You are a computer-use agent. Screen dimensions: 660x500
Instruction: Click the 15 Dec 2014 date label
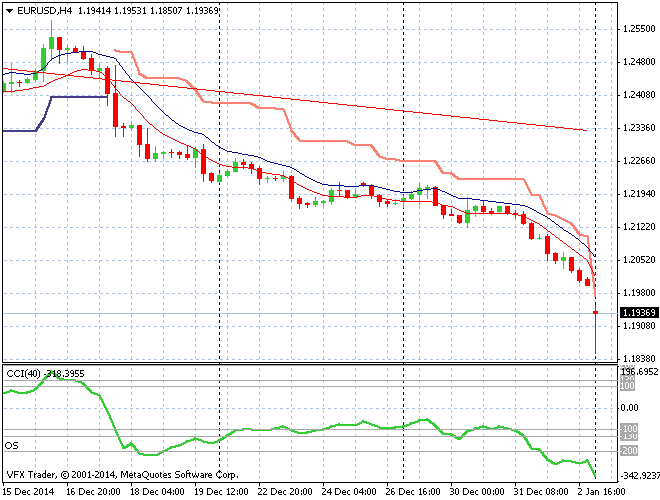tap(29, 492)
